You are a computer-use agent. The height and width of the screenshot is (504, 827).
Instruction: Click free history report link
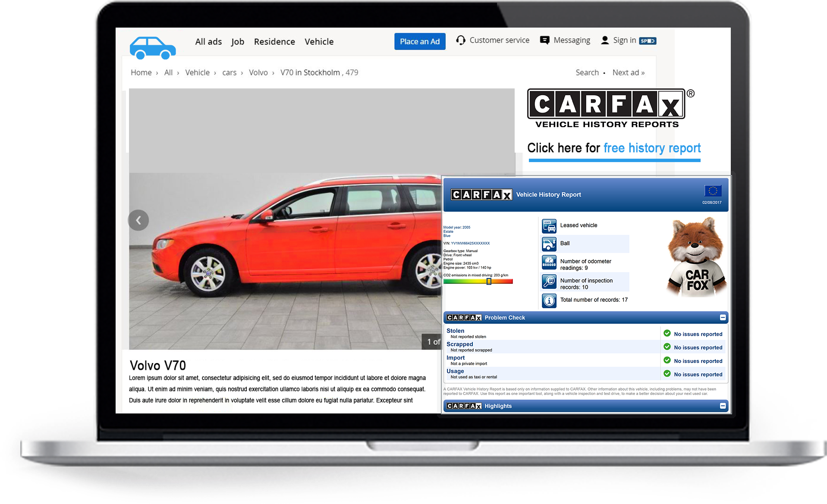[x=652, y=148]
